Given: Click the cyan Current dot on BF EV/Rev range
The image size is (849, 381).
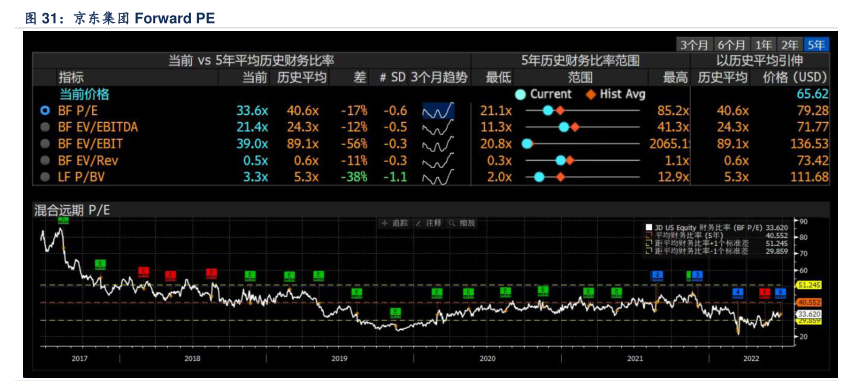Looking at the screenshot, I should tap(561, 160).
